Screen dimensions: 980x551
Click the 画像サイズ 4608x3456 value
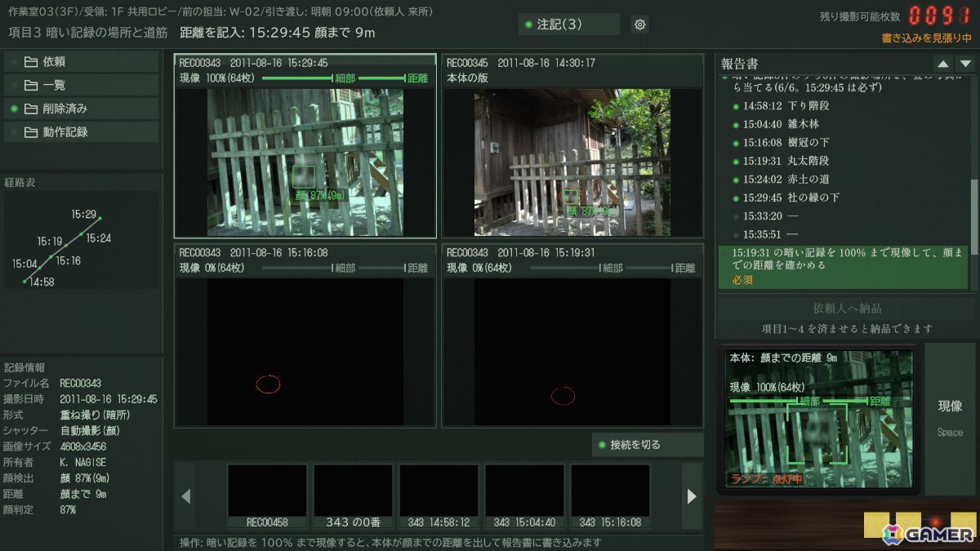[x=82, y=447]
